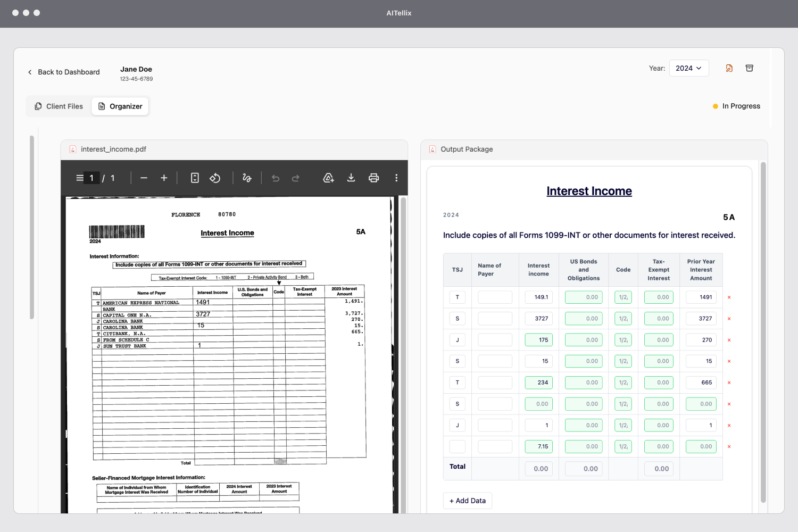The image size is (798, 532).
Task: Open the Code dropdown in the first row
Action: click(x=623, y=297)
